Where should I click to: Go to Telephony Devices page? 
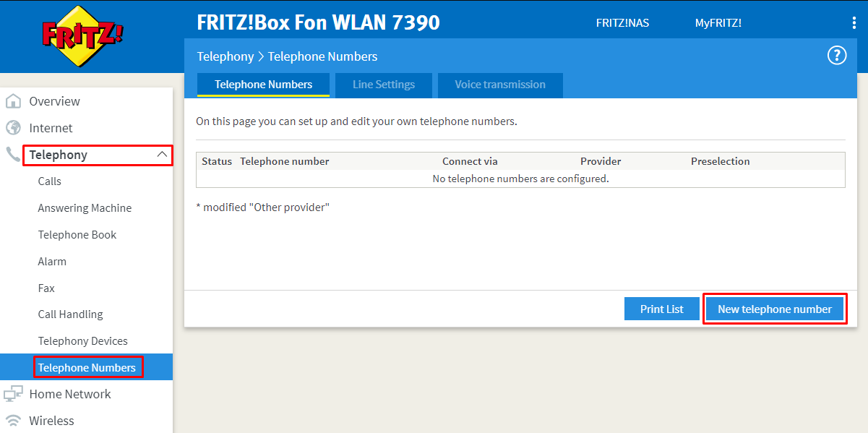click(82, 341)
